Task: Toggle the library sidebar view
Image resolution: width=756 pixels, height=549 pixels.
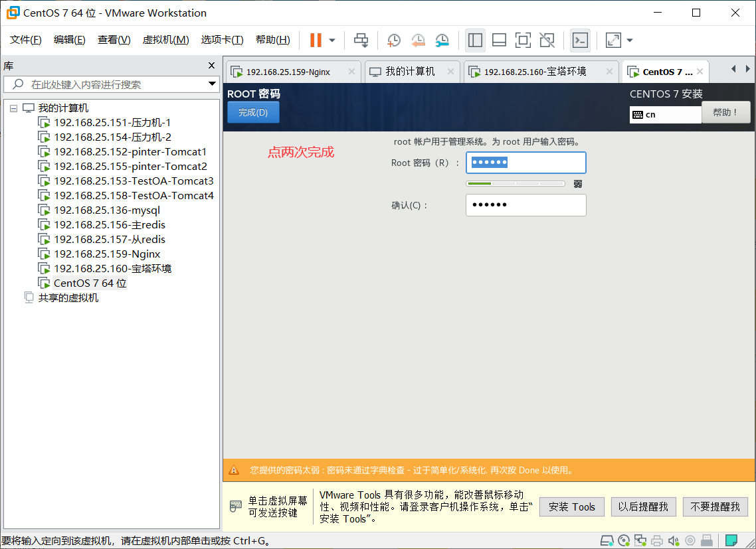Action: tap(475, 40)
